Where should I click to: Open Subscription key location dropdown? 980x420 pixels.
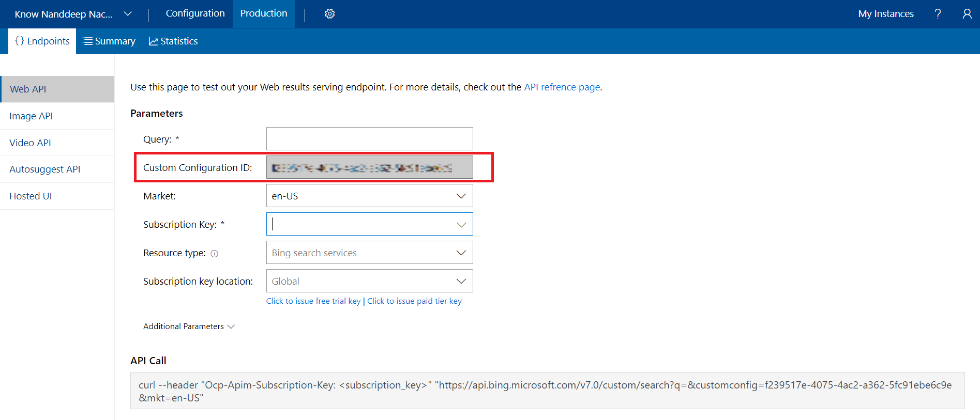[369, 282]
